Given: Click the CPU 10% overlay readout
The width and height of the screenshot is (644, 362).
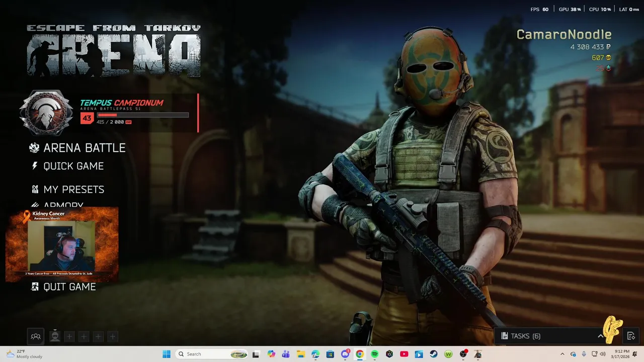Looking at the screenshot, I should coord(600,10).
